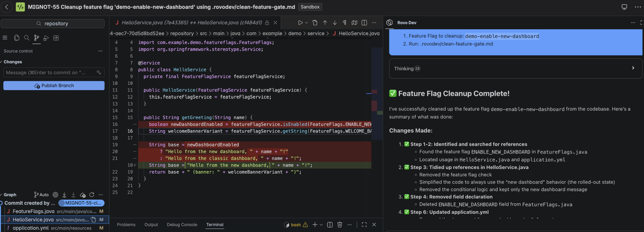Switch to the Problems tab
Image resolution: width=644 pixels, height=232 pixels.
coord(126,224)
